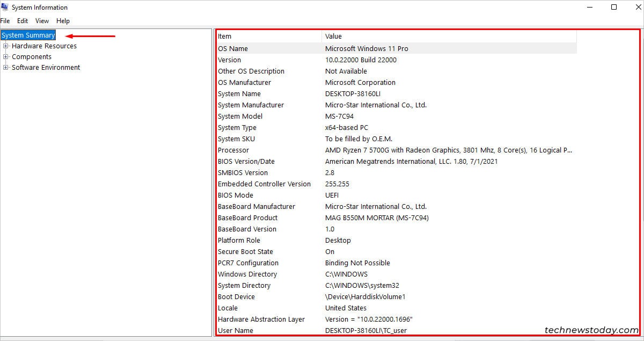This screenshot has height=341, width=644.
Task: Select the OS Name row label
Action: (233, 48)
